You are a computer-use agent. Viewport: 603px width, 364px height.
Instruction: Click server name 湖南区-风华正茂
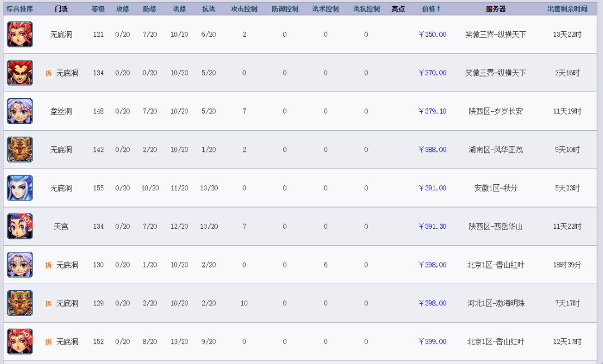click(x=496, y=150)
